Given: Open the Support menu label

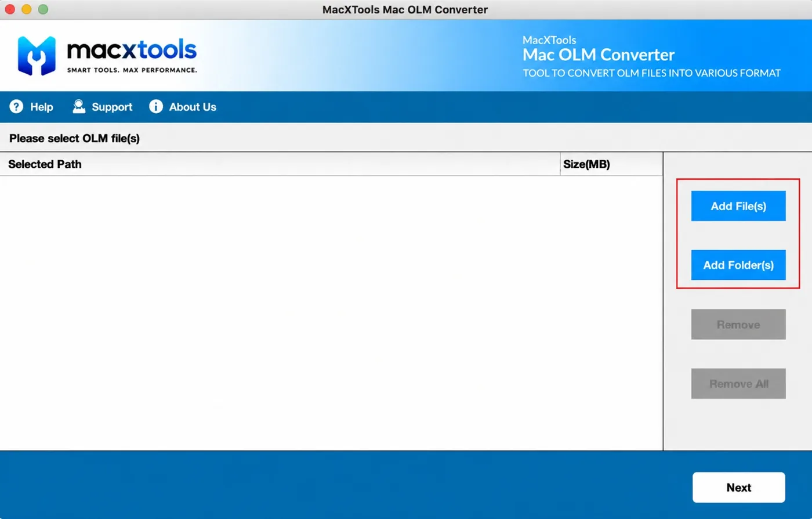Looking at the screenshot, I should pos(112,107).
